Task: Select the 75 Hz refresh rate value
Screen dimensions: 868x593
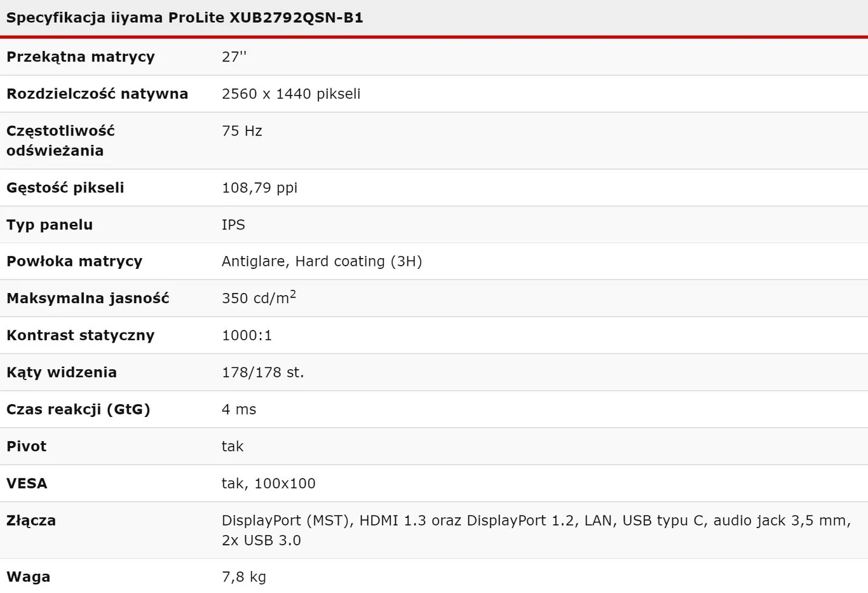Action: [x=242, y=131]
